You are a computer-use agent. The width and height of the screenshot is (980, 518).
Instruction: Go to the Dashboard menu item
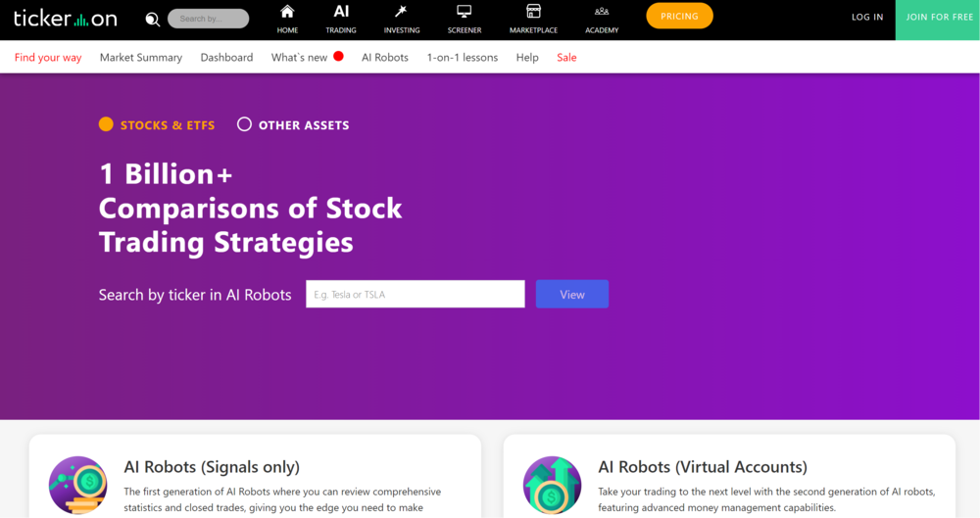click(226, 58)
